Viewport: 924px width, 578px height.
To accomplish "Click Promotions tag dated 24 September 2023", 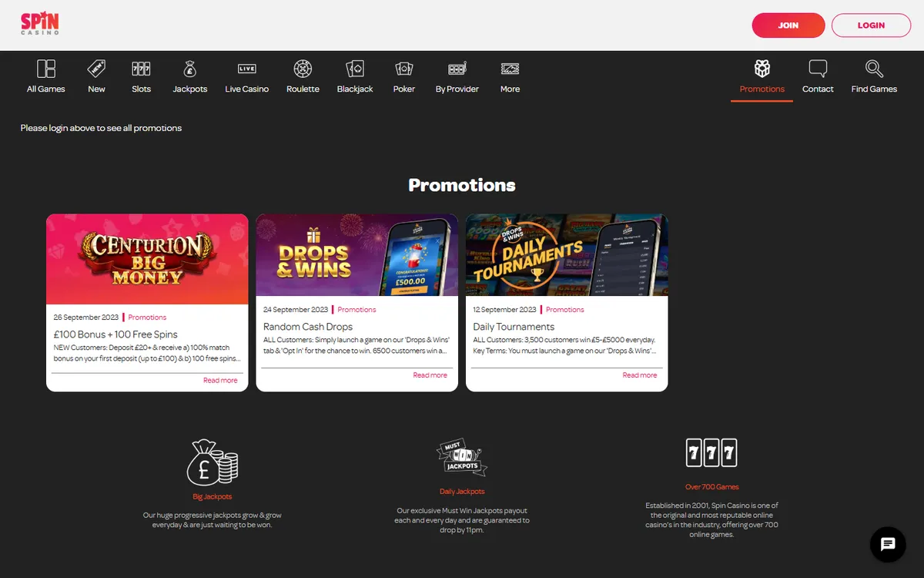I will 357,310.
